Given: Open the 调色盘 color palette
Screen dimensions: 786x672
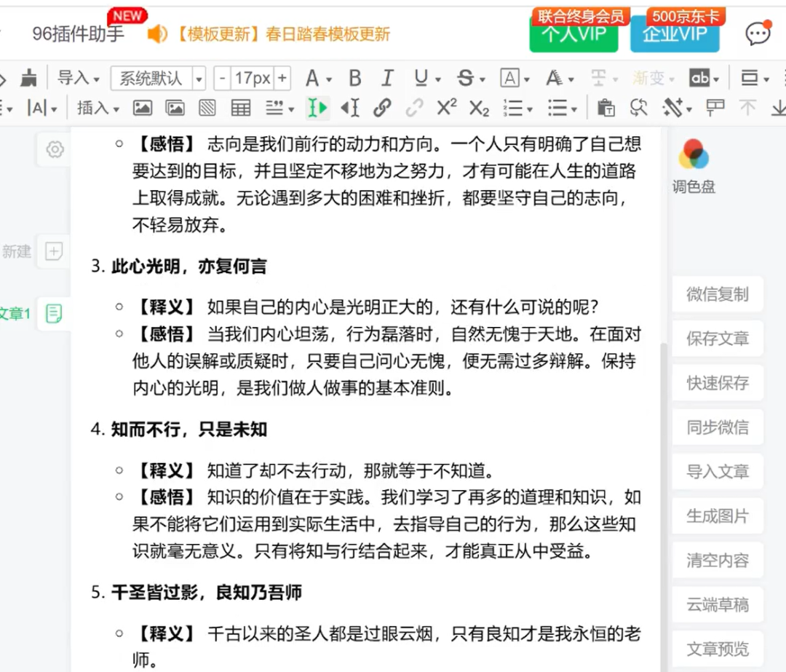Looking at the screenshot, I should coord(694,167).
